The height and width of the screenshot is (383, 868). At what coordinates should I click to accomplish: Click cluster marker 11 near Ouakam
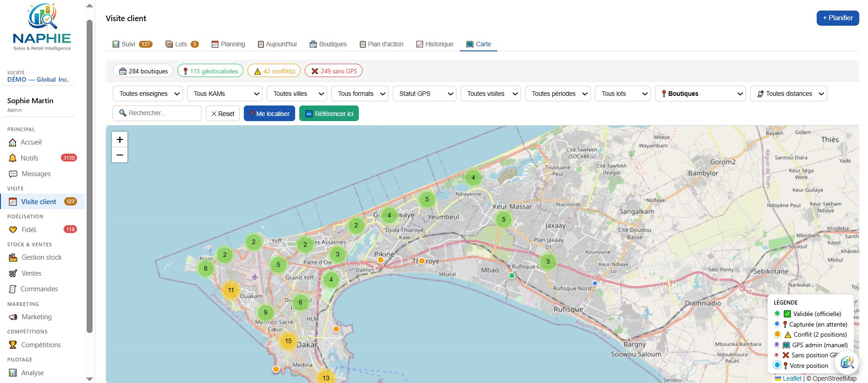tap(231, 290)
